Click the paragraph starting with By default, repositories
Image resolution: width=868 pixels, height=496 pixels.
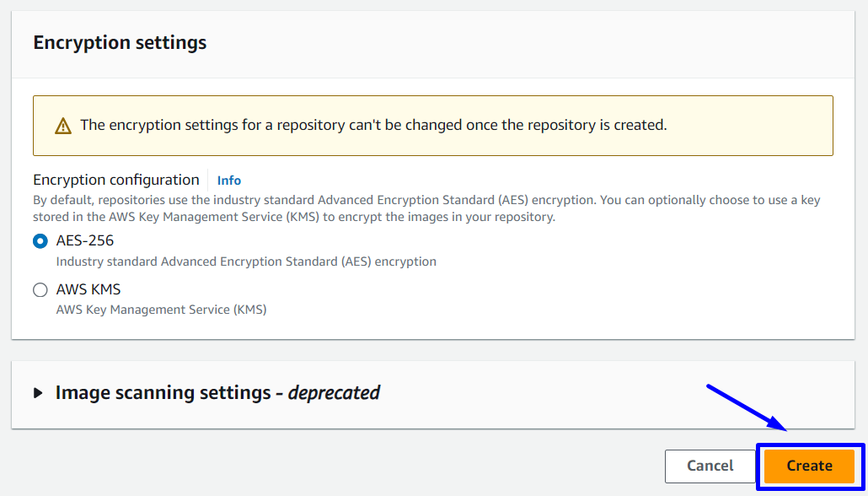point(426,208)
